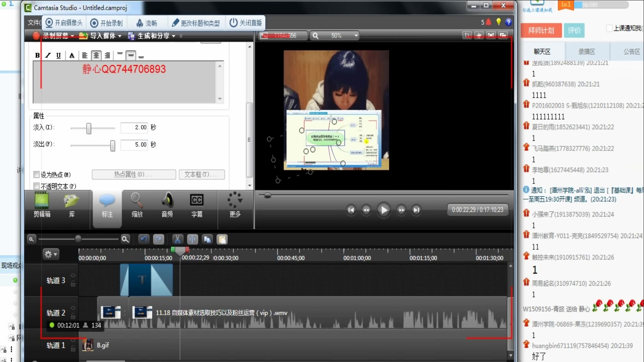Enable 不透明文本 checkbox
The image size is (644, 362).
[36, 186]
